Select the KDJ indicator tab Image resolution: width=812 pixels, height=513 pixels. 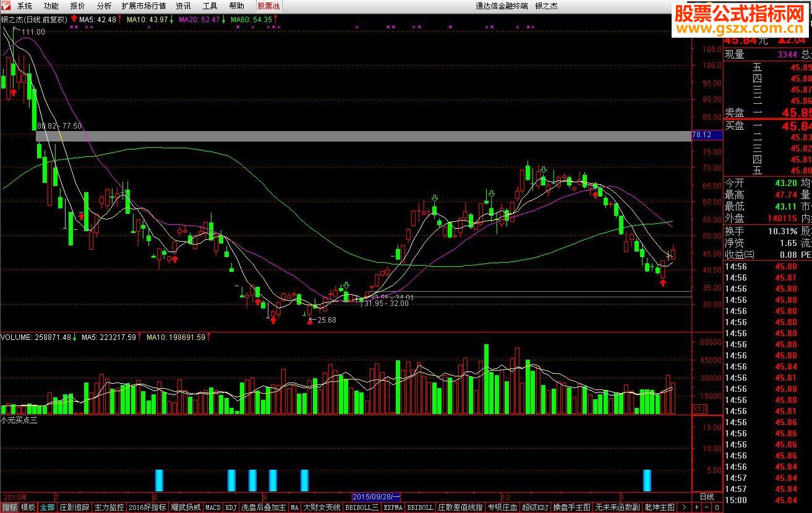[231, 507]
